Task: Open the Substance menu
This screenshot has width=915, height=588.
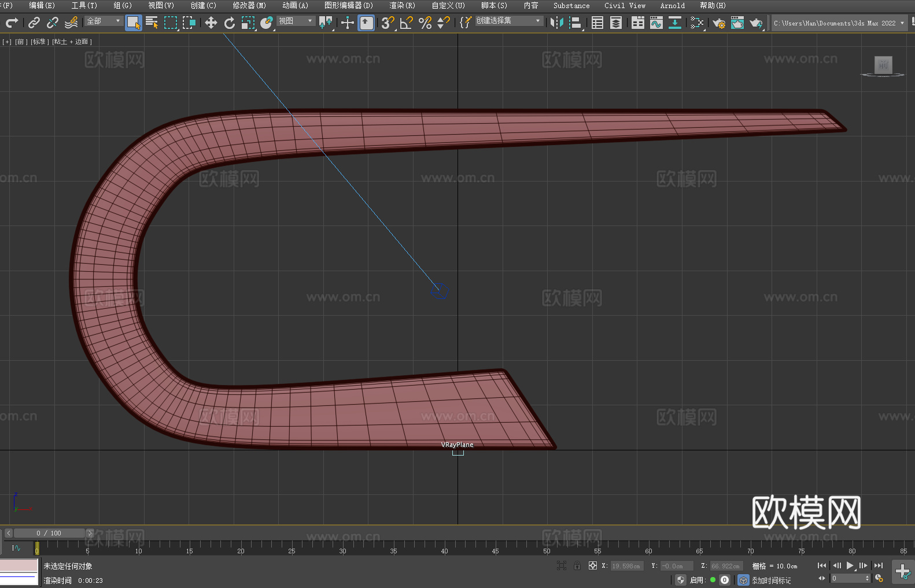Action: point(571,5)
